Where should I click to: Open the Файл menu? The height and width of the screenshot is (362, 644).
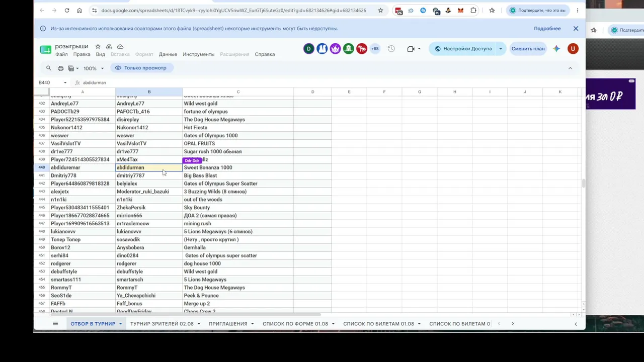coord(61,54)
